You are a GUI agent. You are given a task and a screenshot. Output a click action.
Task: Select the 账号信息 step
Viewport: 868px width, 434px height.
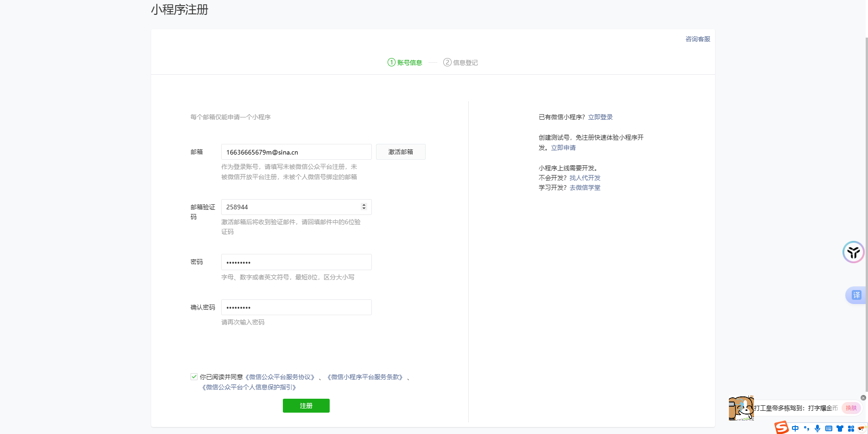click(404, 63)
